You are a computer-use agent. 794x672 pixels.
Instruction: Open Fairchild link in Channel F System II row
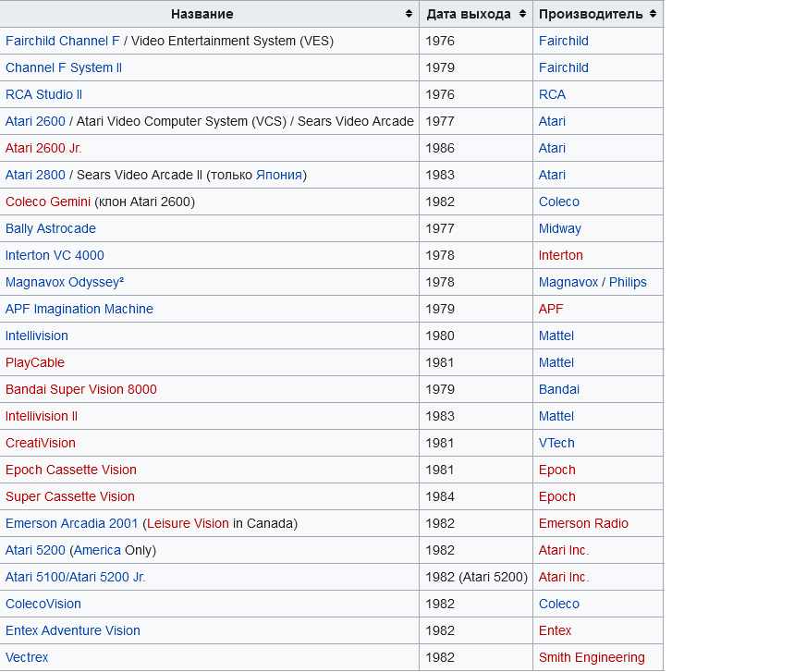(564, 67)
